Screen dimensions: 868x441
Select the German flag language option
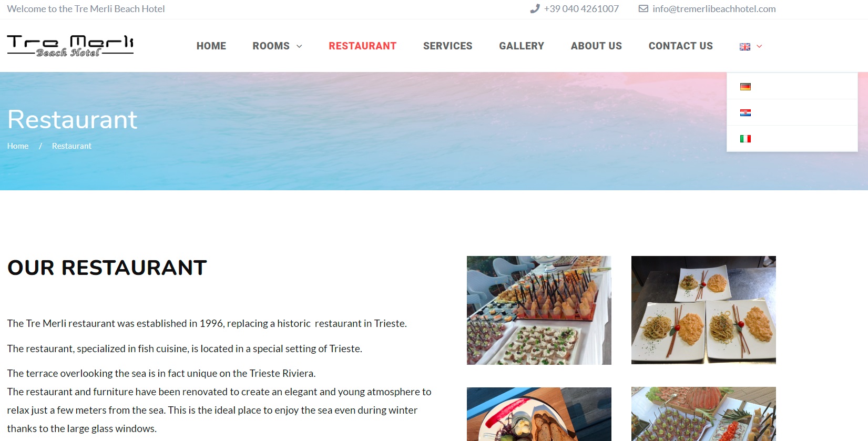point(746,87)
